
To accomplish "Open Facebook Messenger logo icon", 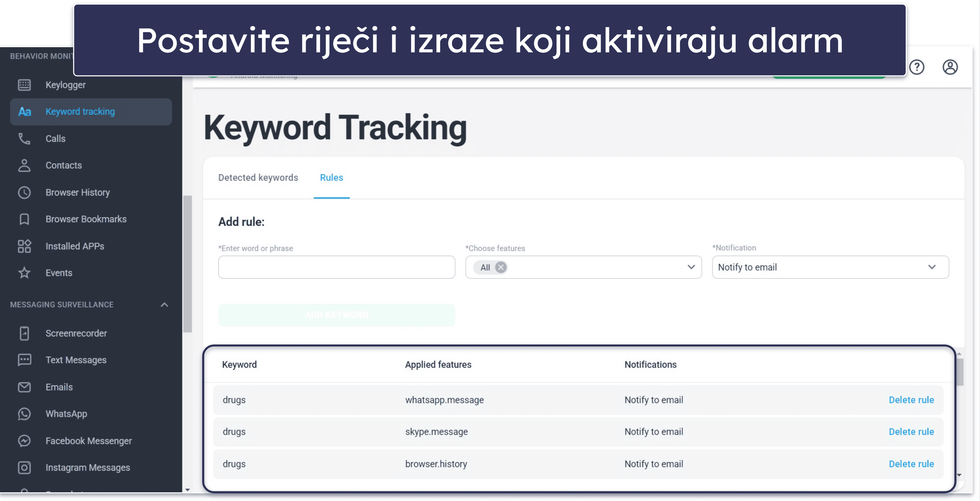I will tap(24, 441).
